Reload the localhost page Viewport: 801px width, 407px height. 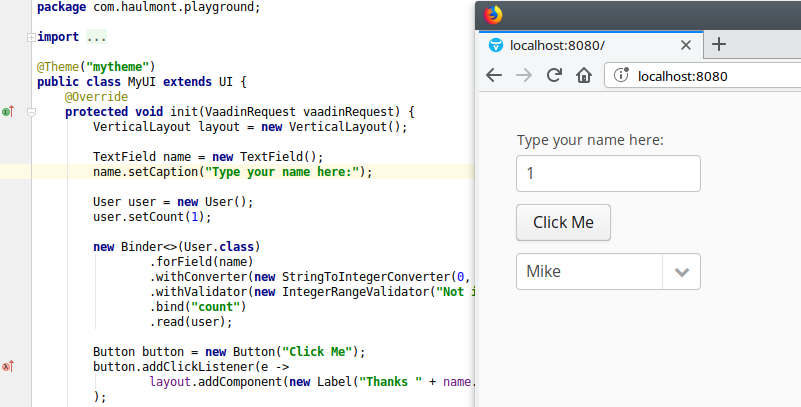click(x=554, y=76)
